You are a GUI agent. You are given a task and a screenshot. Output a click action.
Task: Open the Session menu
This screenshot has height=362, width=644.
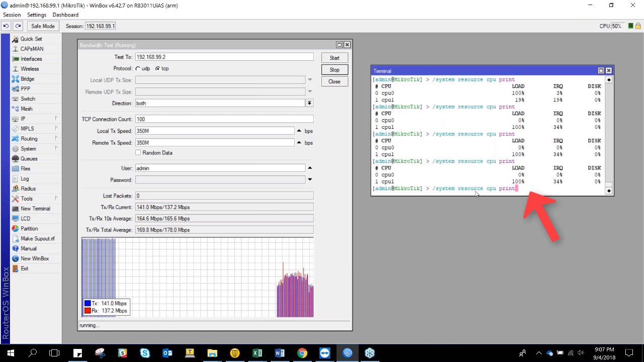click(12, 15)
